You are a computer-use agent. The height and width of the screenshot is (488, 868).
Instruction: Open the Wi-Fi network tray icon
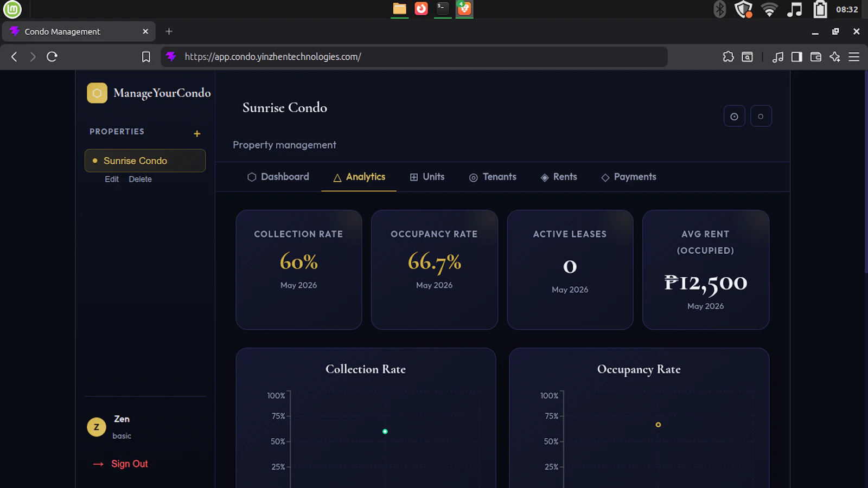[769, 9]
